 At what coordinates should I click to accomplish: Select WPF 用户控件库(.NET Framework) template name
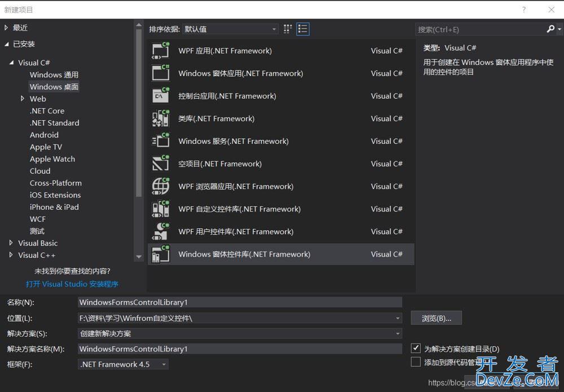(236, 232)
